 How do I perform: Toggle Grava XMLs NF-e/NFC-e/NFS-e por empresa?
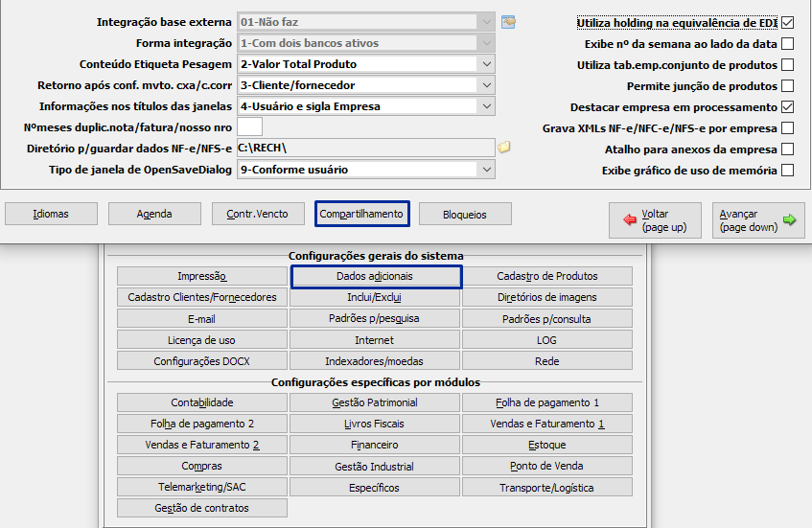click(x=788, y=128)
